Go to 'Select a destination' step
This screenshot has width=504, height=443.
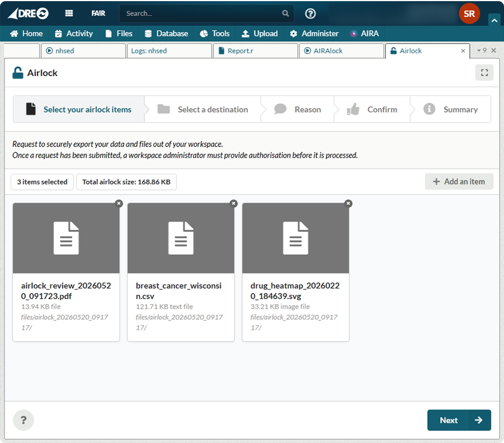pos(203,109)
